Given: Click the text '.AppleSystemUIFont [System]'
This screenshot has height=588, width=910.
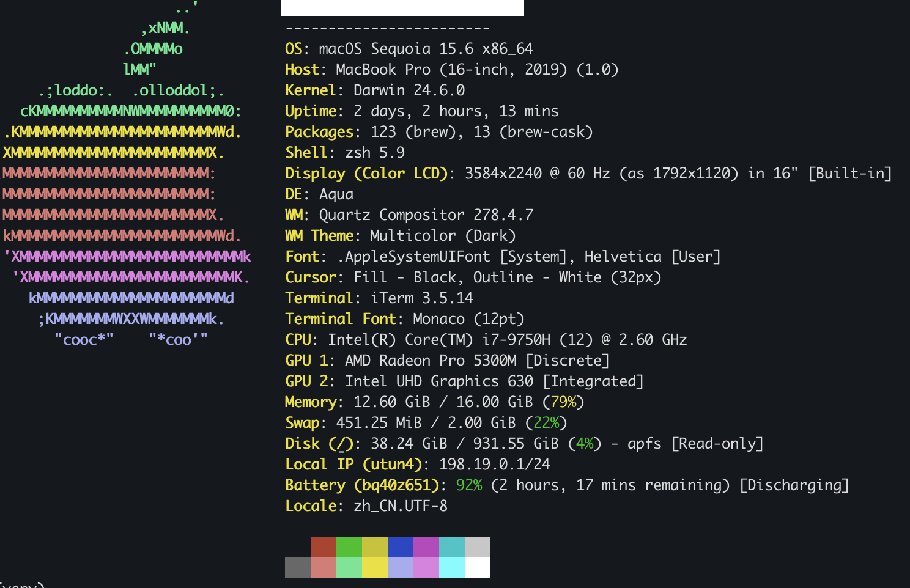Looking at the screenshot, I should (452, 257).
